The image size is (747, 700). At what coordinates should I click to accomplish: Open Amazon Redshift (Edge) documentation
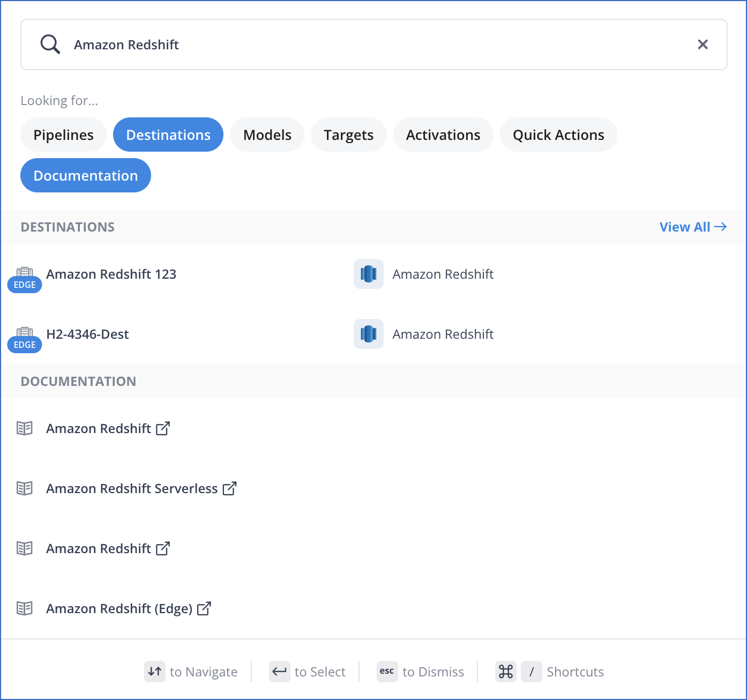click(119, 608)
